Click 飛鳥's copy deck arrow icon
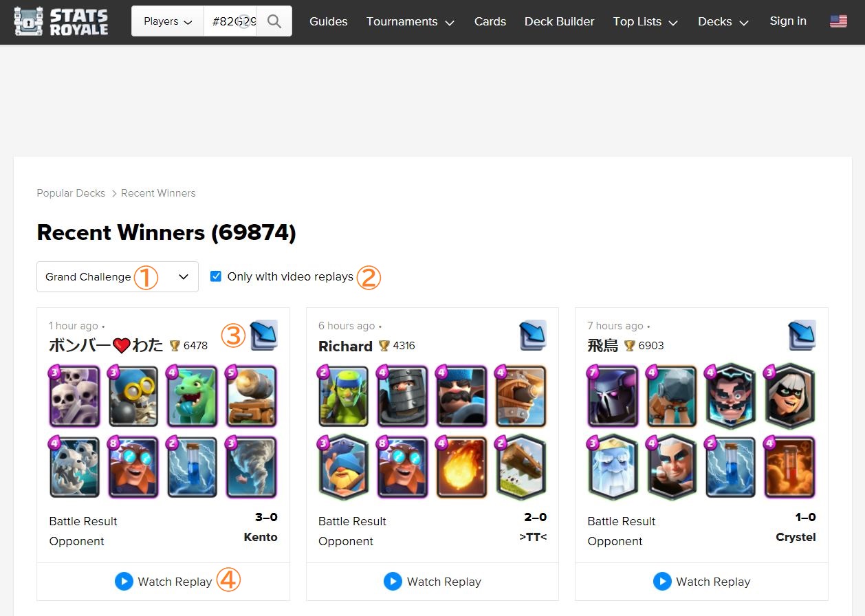 click(802, 335)
